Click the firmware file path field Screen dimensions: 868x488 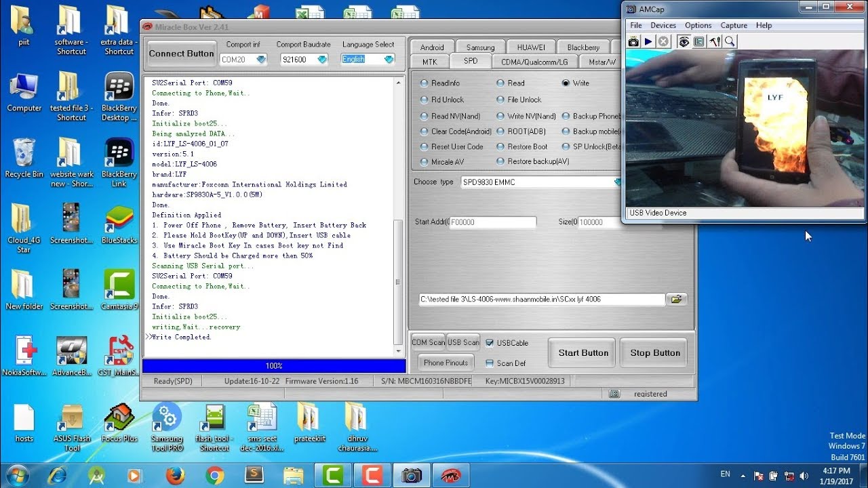pos(542,299)
